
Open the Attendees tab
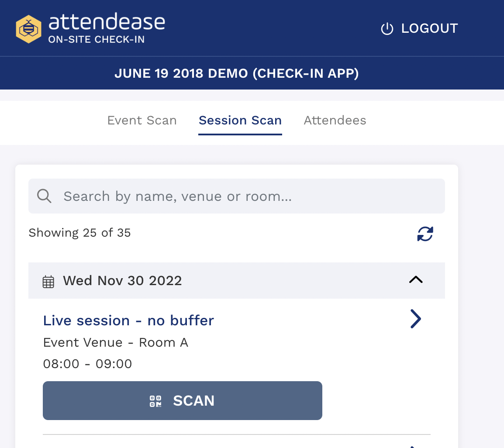point(335,120)
